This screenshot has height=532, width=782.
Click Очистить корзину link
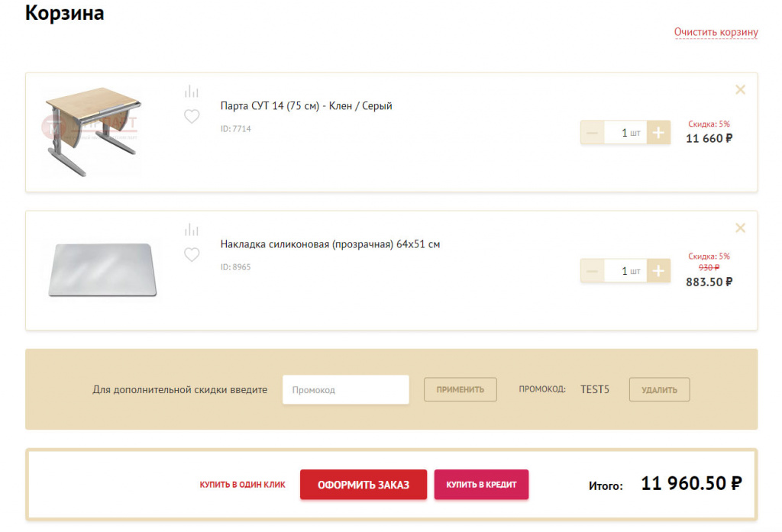(x=716, y=32)
